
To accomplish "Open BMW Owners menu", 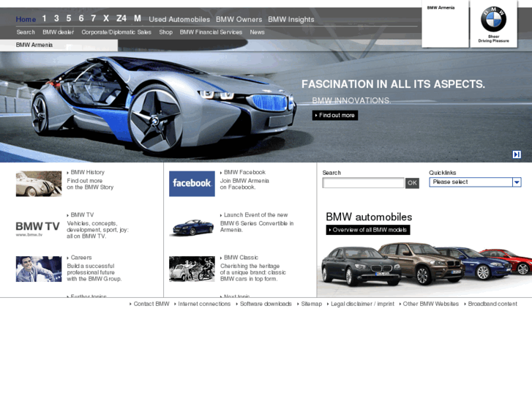I will tap(239, 19).
